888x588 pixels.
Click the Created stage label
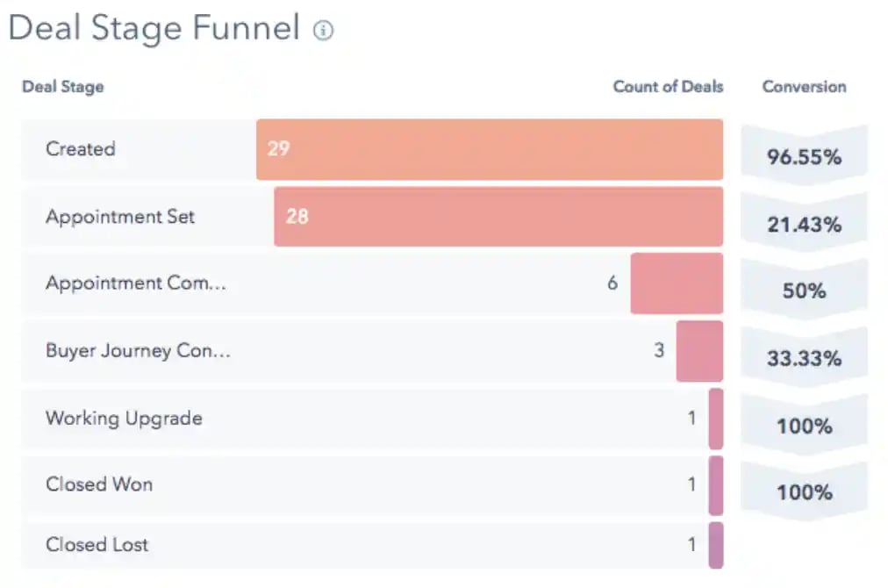click(80, 149)
